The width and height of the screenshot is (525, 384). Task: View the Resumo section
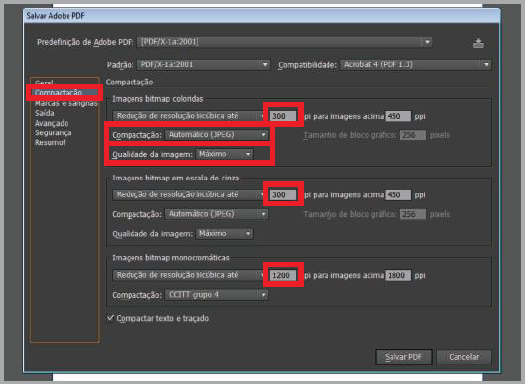(50, 143)
